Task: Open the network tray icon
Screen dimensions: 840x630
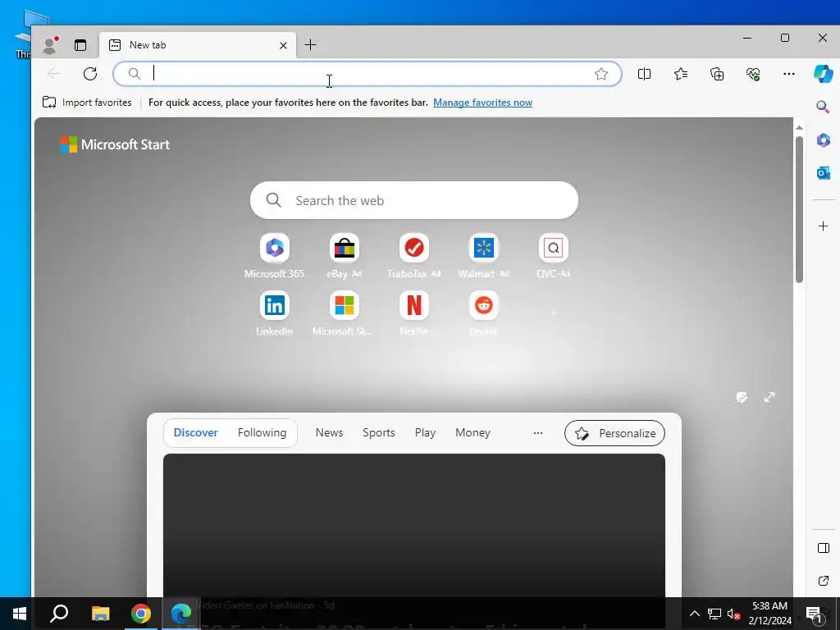Action: (x=714, y=614)
